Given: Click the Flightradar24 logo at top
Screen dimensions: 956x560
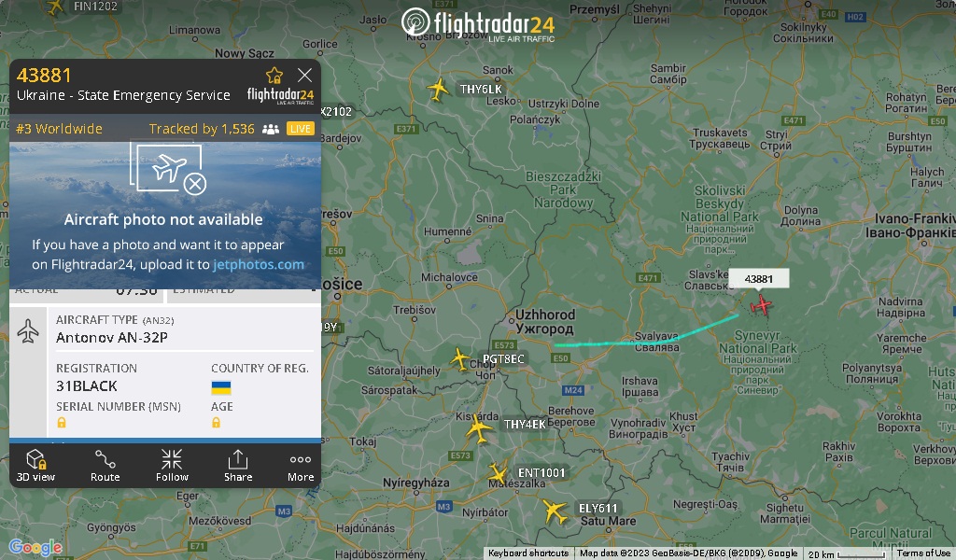Looking at the screenshot, I should [x=478, y=24].
